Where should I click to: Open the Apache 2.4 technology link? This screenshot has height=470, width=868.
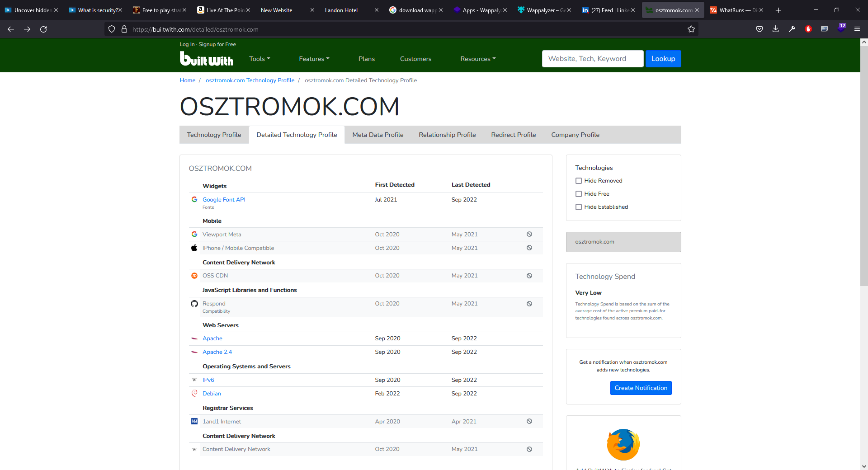pyautogui.click(x=217, y=352)
